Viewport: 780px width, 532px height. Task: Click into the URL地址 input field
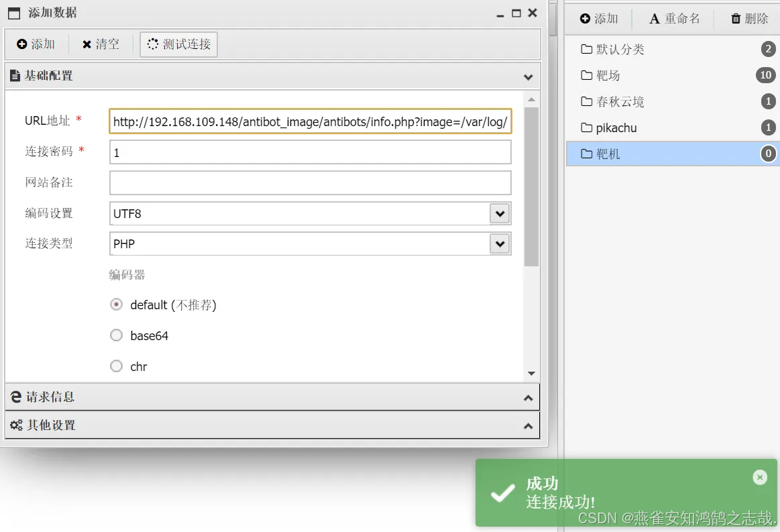tap(311, 121)
